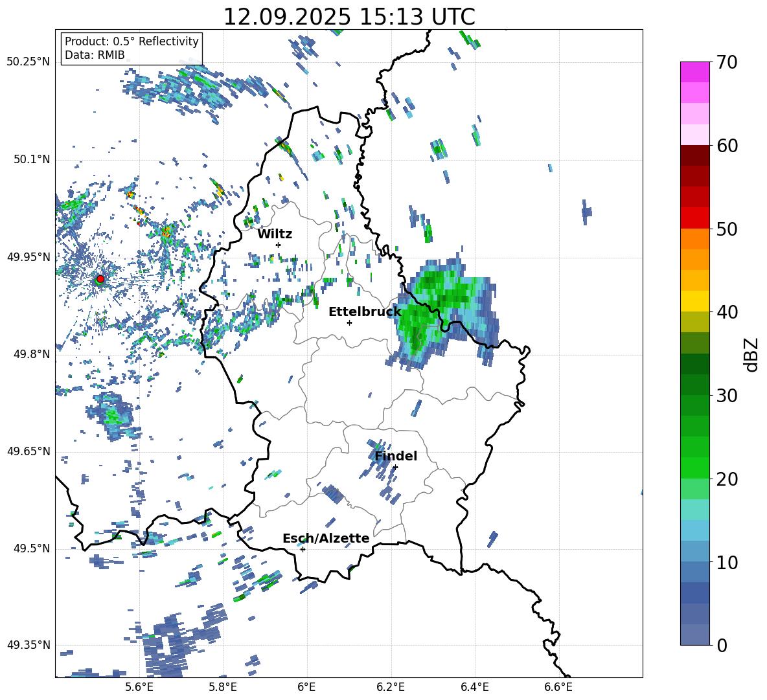Click the 6.2°E longitude label
Image resolution: width=767 pixels, height=700 pixels.
click(391, 687)
